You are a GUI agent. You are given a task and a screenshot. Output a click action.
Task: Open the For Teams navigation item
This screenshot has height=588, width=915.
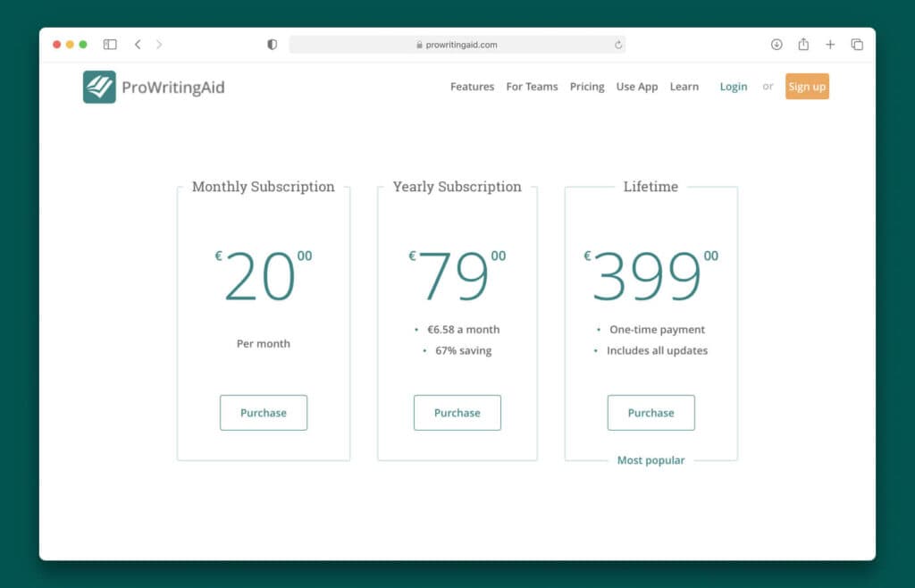point(532,87)
